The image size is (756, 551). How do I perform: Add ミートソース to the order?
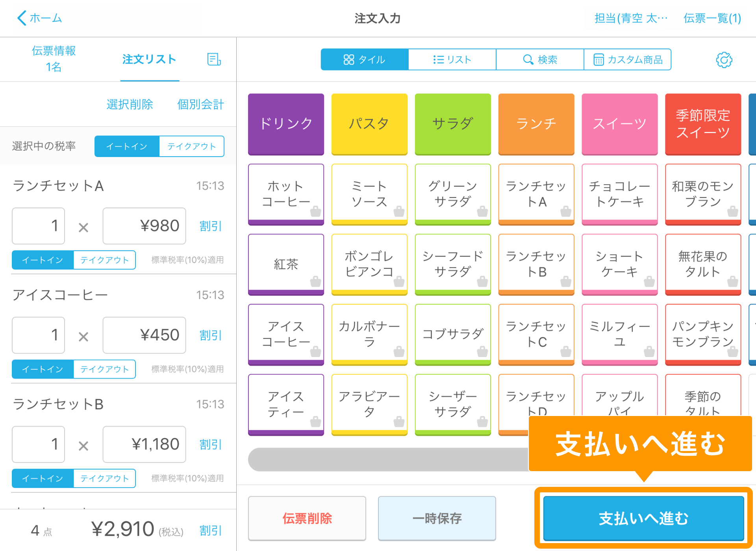(369, 194)
